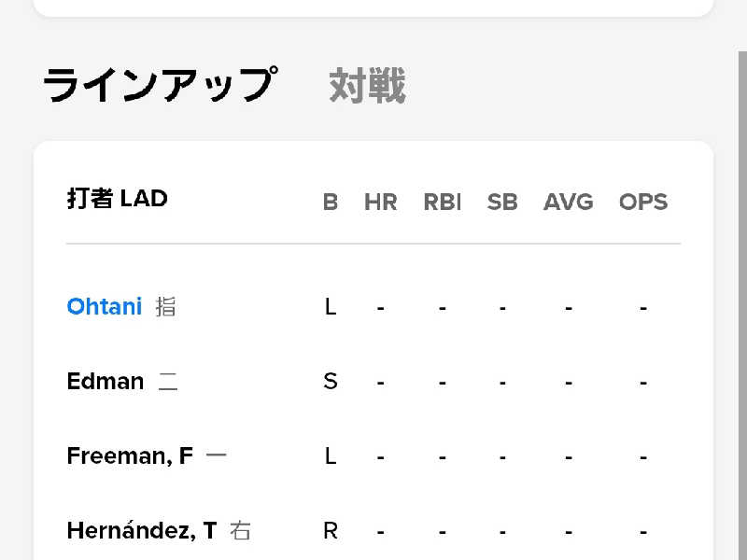The height and width of the screenshot is (560, 747).
Task: Click Edman's 二 position label
Action: coord(168,382)
